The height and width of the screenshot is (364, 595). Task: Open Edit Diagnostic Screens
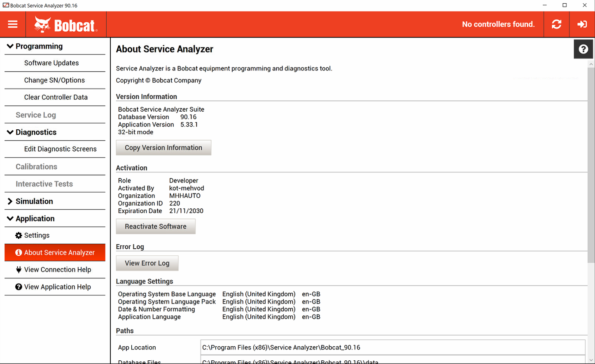tap(55, 149)
